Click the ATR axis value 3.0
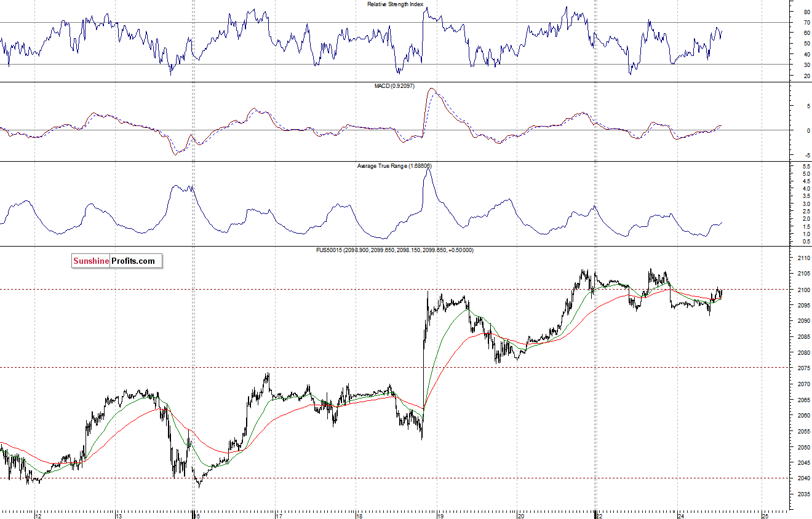 click(x=806, y=204)
